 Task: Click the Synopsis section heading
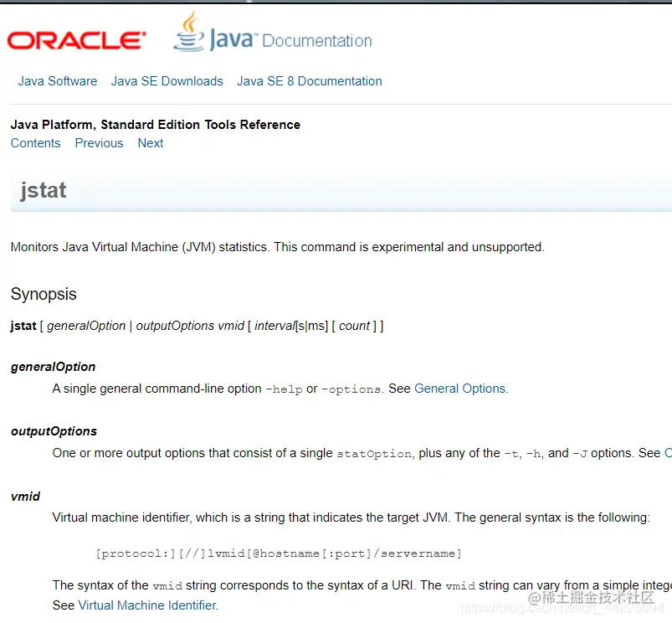pyautogui.click(x=44, y=294)
